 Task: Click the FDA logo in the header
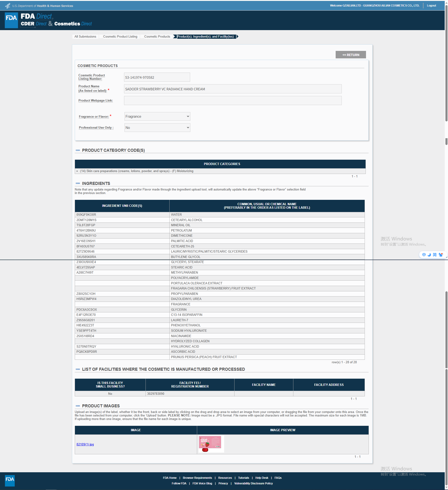11,20
